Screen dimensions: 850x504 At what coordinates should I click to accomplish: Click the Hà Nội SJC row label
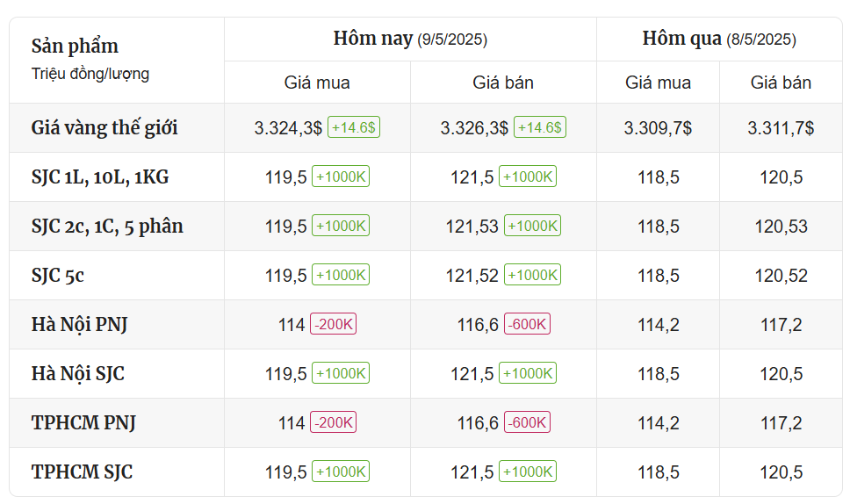[78, 373]
